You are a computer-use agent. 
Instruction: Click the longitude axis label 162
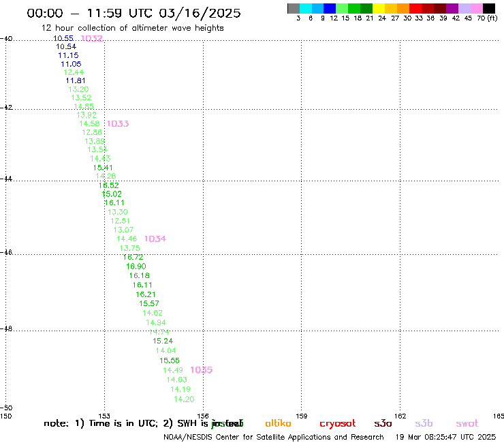400,416
